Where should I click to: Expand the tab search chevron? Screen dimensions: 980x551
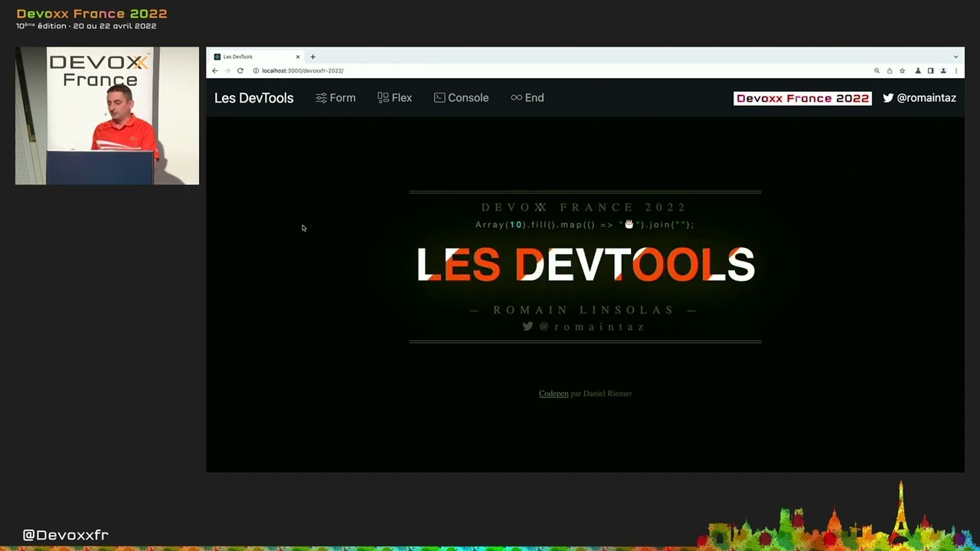coord(955,57)
